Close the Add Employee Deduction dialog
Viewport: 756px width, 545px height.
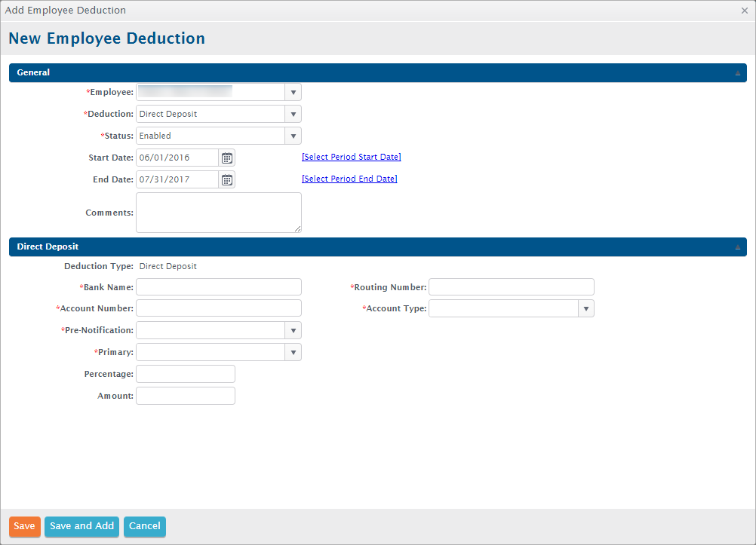744,11
